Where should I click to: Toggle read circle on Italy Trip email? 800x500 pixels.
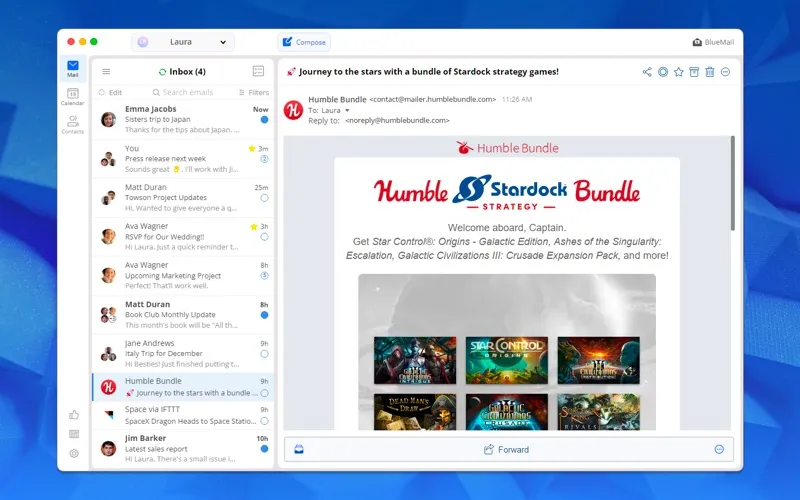tap(264, 354)
